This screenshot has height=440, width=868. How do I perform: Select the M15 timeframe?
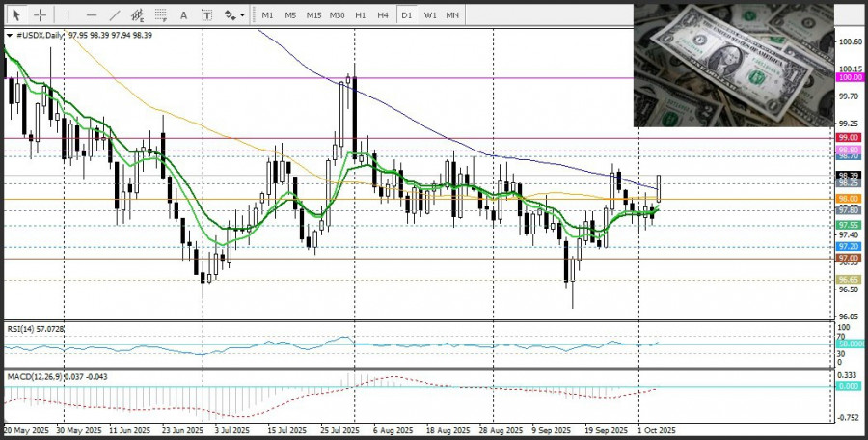coord(313,15)
